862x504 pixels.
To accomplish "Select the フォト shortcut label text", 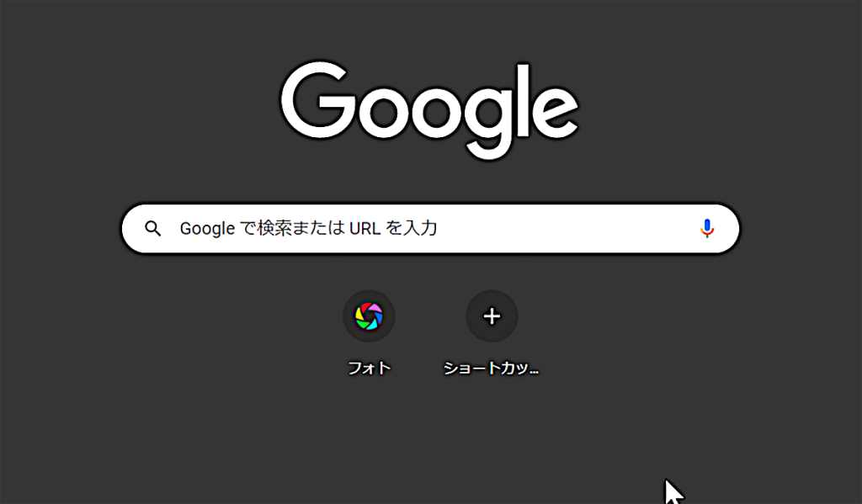I will pos(369,368).
